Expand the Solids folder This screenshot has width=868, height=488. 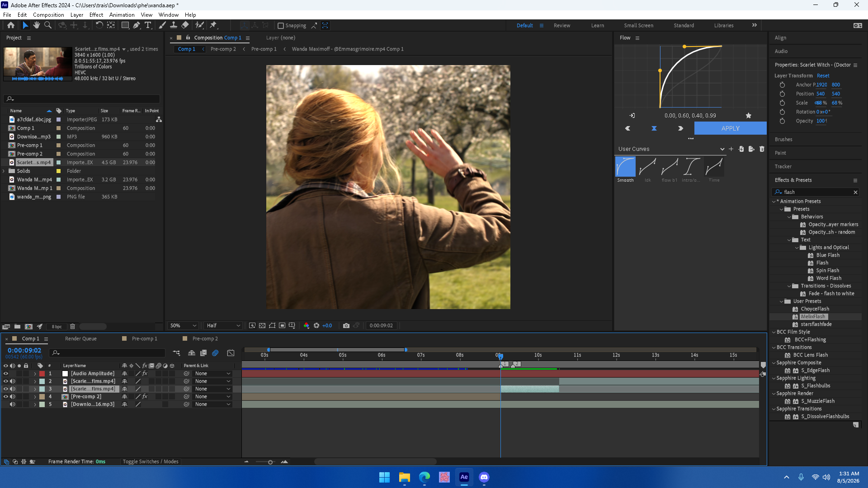click(x=4, y=171)
